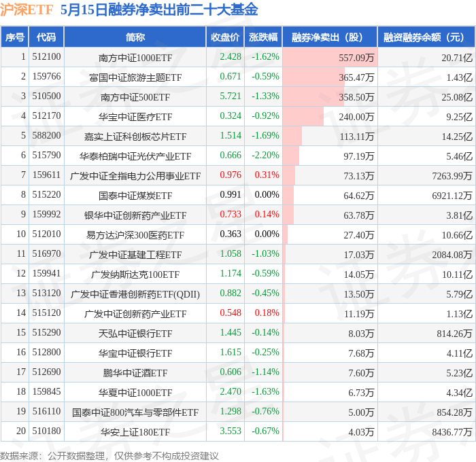The image size is (476, 462).
Task: Select fund name 华泰柏瑞中证光伏产业ETF
Action: click(x=135, y=156)
